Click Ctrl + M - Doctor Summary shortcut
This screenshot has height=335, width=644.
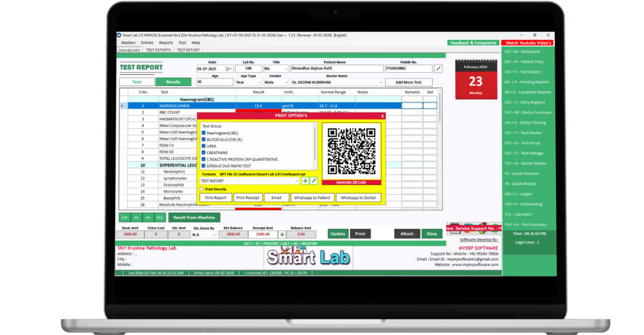[x=528, y=112]
